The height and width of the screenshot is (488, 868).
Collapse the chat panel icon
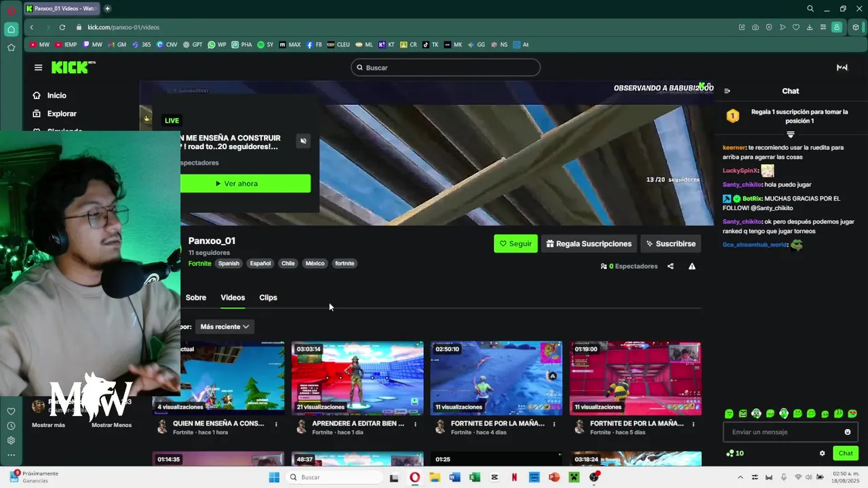[x=727, y=91]
